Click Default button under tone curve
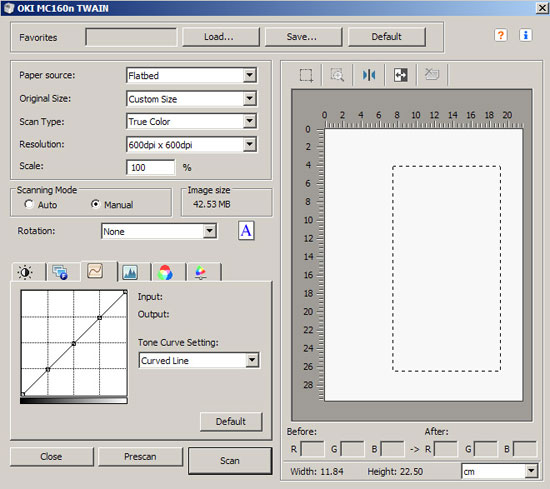 pyautogui.click(x=231, y=421)
